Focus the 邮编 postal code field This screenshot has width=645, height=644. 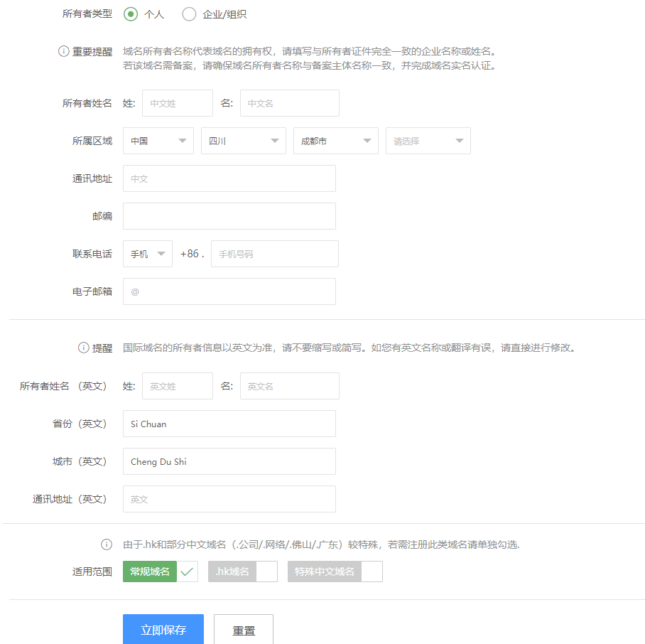229,216
